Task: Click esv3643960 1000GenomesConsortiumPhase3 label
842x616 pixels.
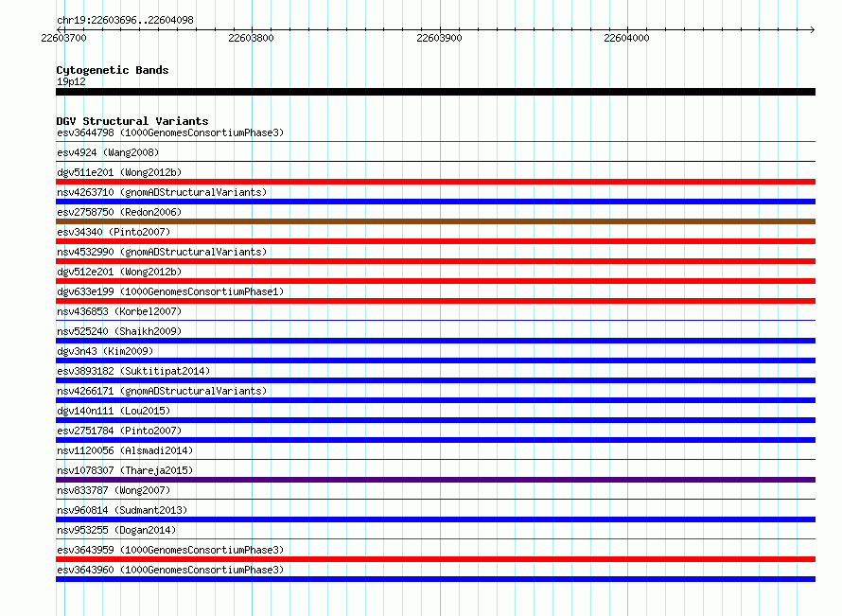Action: click(x=170, y=570)
